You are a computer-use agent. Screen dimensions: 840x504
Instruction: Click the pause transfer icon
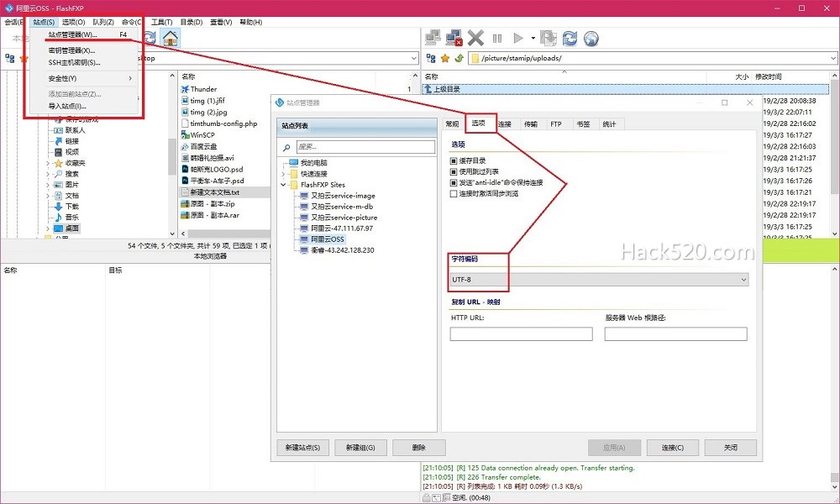click(x=497, y=38)
